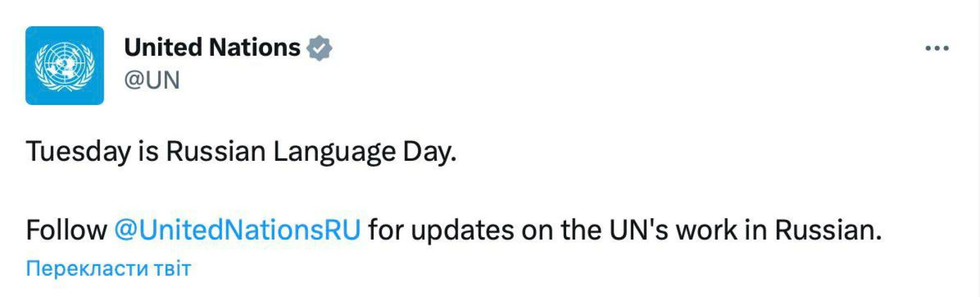980x297 pixels.
Task: Open the @UN handle link
Action: 152,80
